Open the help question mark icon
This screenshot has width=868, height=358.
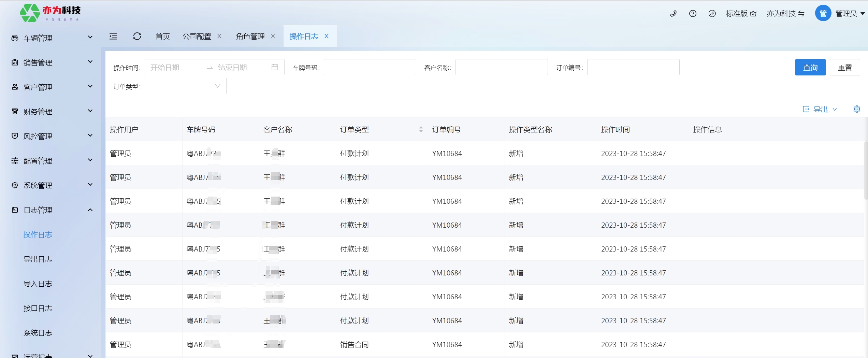point(693,14)
